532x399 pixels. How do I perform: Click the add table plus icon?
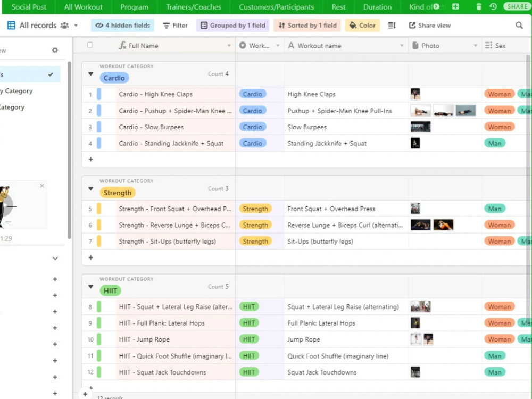click(455, 6)
